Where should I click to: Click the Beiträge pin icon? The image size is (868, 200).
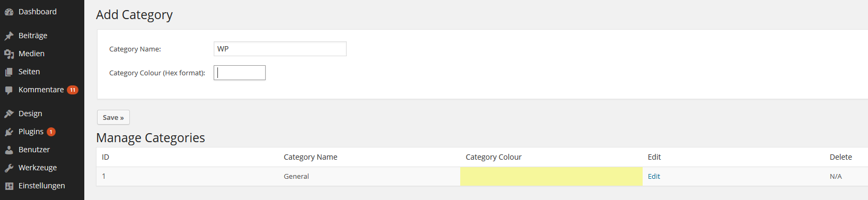pos(9,36)
